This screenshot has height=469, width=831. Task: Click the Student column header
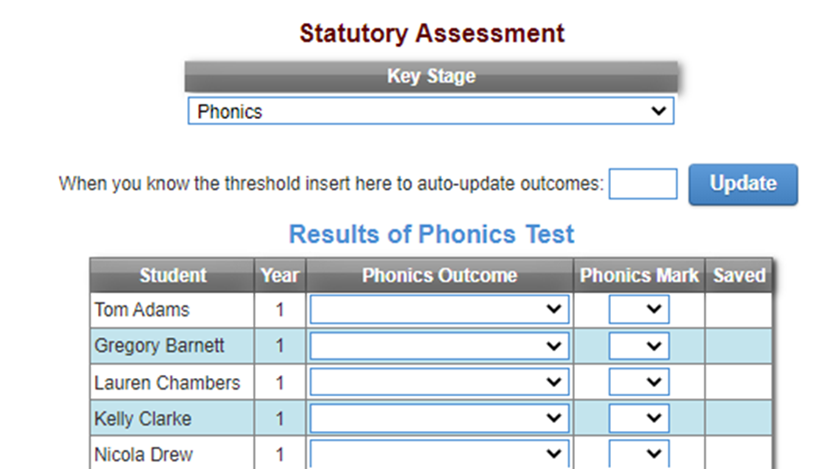[173, 275]
